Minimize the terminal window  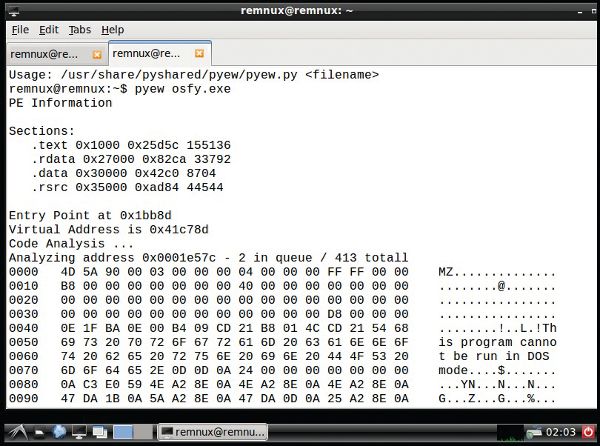point(580,12)
